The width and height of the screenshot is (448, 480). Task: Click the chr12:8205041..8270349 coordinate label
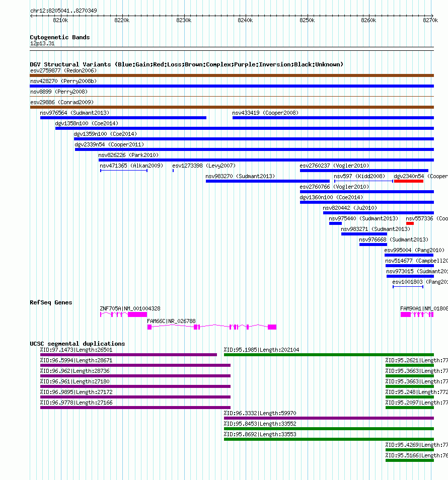(x=63, y=11)
